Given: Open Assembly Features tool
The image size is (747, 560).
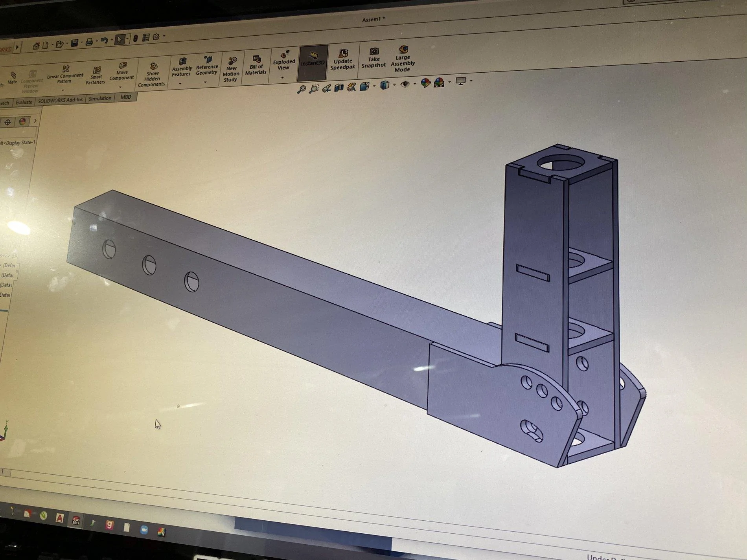Looking at the screenshot, I should point(182,67).
